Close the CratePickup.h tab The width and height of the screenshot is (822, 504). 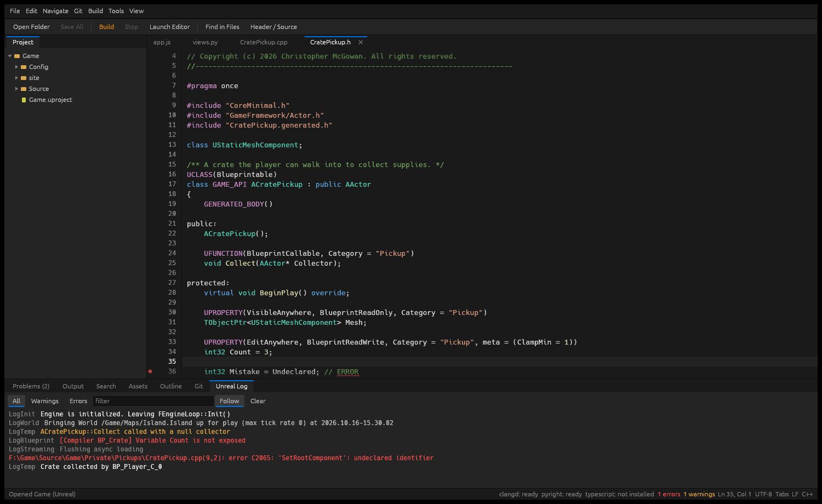(361, 42)
